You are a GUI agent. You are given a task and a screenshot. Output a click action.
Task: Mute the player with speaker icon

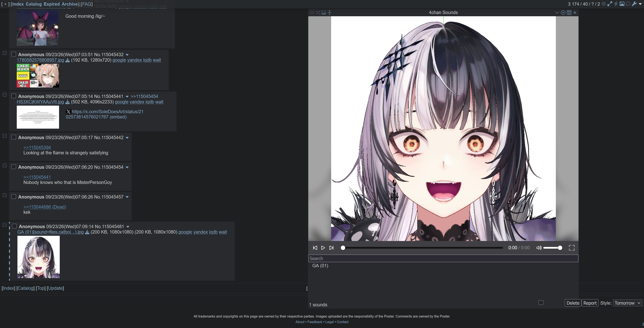[x=539, y=248]
